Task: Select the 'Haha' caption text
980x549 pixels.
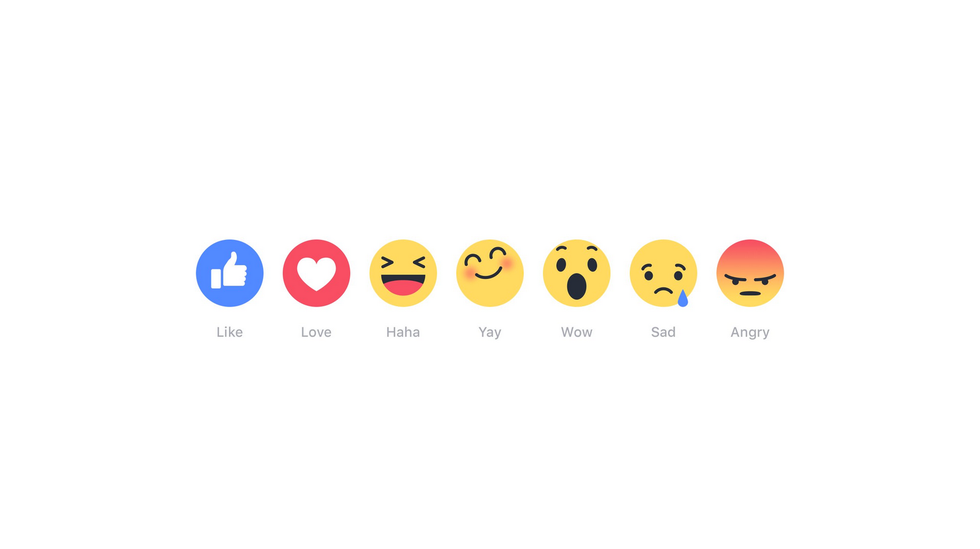Action: [x=403, y=332]
